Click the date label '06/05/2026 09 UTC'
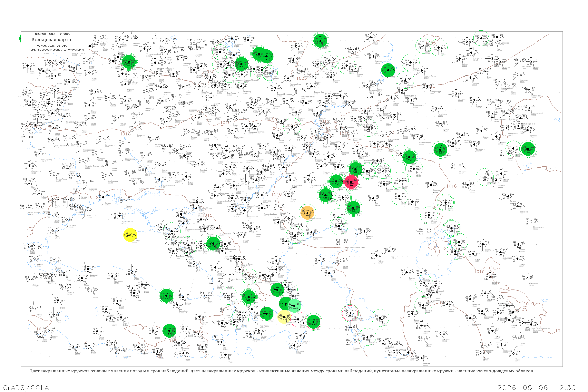Image resolution: width=588 pixels, height=392 pixels. 52,46
